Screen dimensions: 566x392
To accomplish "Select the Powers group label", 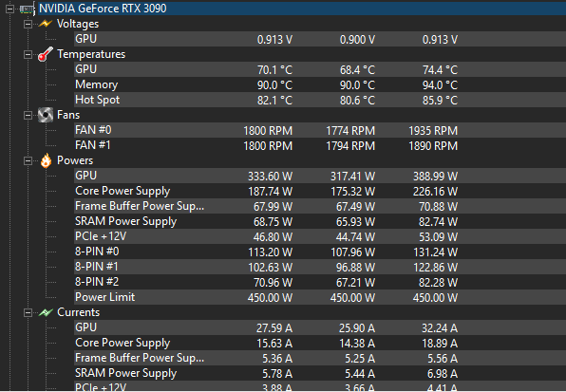I will click(x=75, y=160).
